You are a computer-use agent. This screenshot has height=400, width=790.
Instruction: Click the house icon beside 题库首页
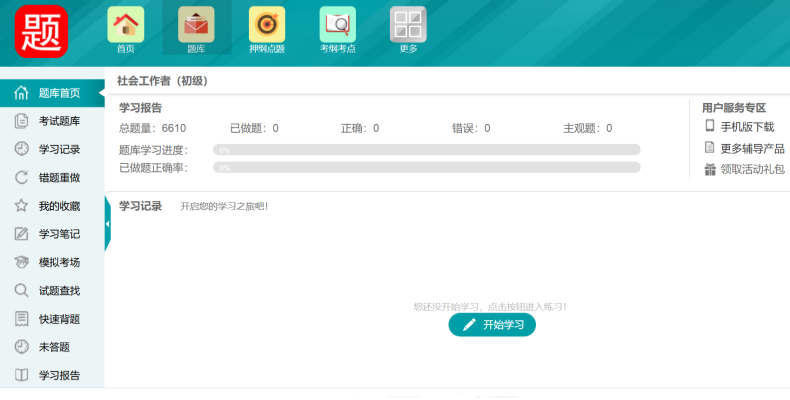coord(21,93)
